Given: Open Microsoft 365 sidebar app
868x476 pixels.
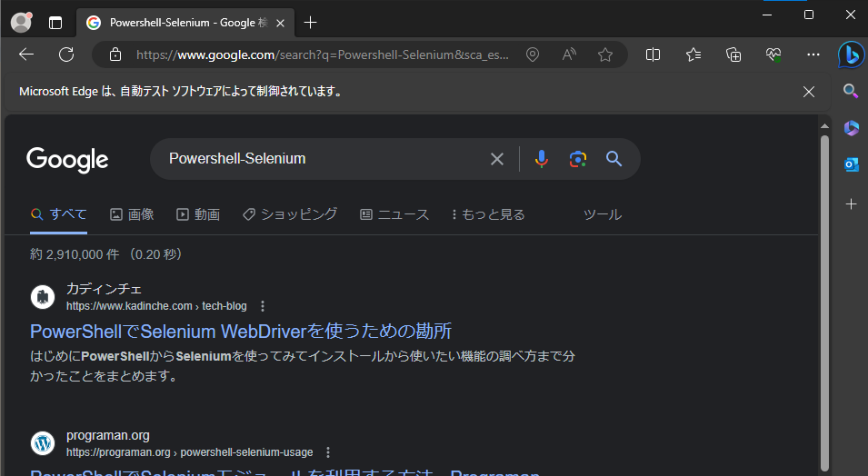Looking at the screenshot, I should click(851, 128).
